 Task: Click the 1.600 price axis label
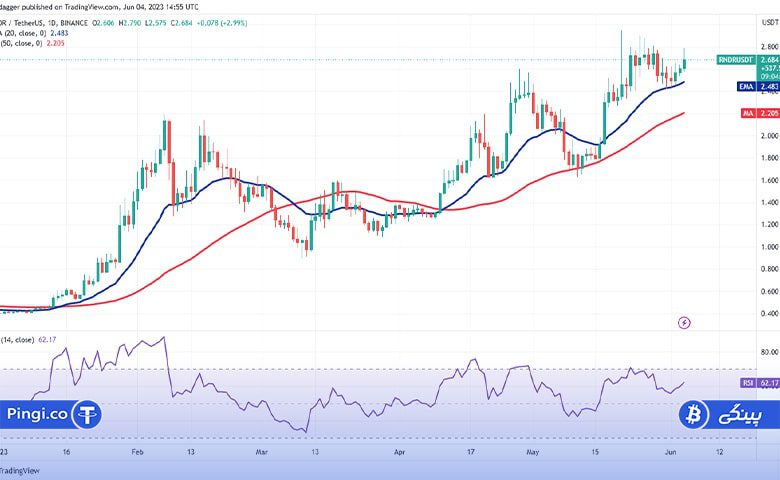tap(769, 180)
